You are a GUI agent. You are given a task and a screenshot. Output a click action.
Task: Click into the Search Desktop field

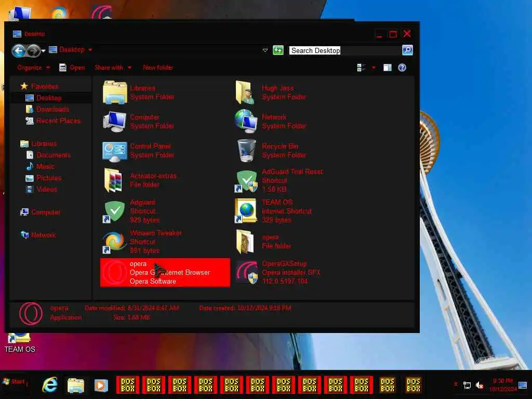344,50
